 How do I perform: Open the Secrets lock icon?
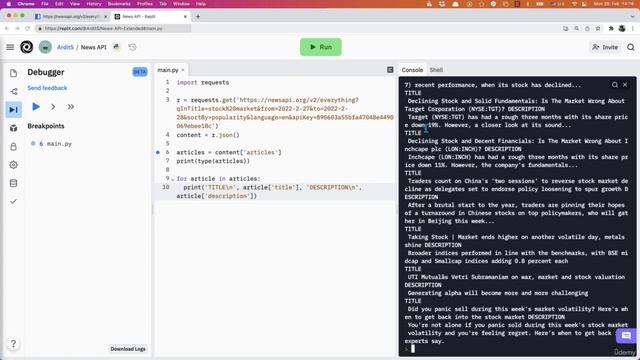coord(13,147)
